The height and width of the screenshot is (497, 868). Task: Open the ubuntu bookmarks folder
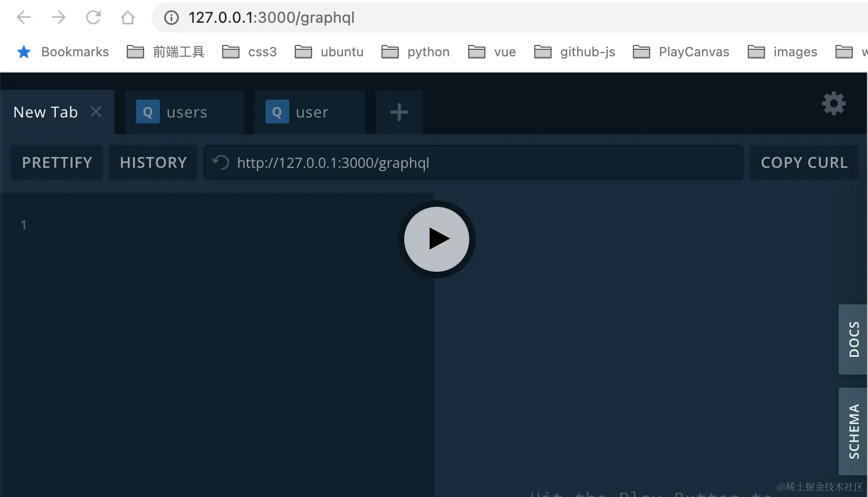coord(329,52)
